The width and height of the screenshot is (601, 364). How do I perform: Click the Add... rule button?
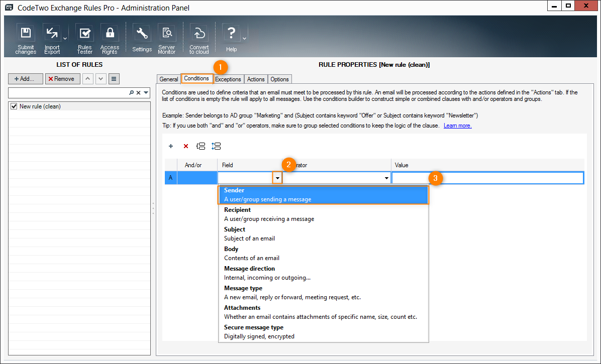click(x=26, y=79)
